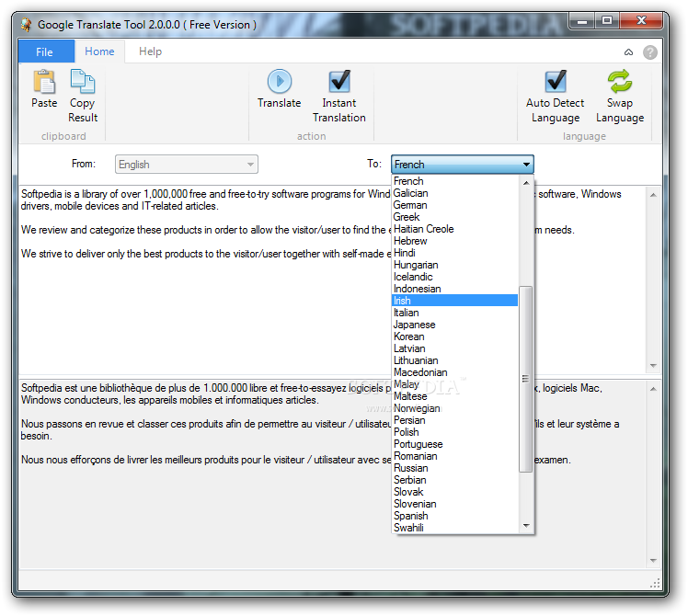Click the result box scroll-up arrow
688x616 pixels.
pyautogui.click(x=653, y=389)
